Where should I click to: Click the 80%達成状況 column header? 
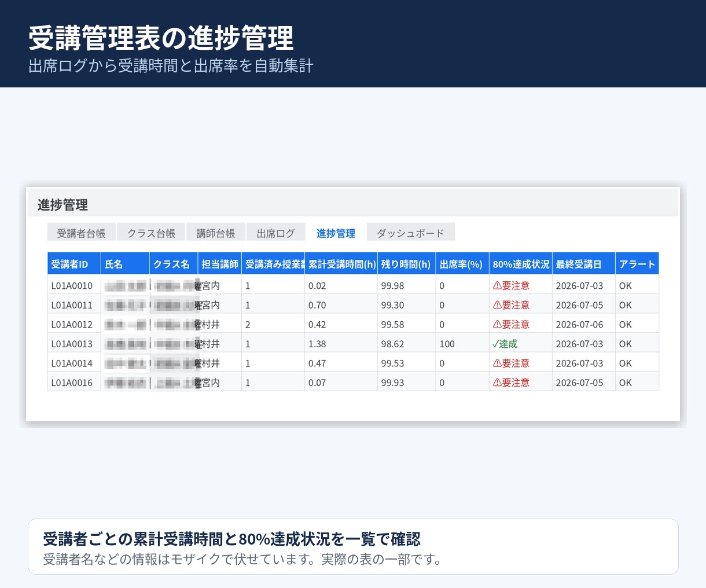pyautogui.click(x=521, y=264)
